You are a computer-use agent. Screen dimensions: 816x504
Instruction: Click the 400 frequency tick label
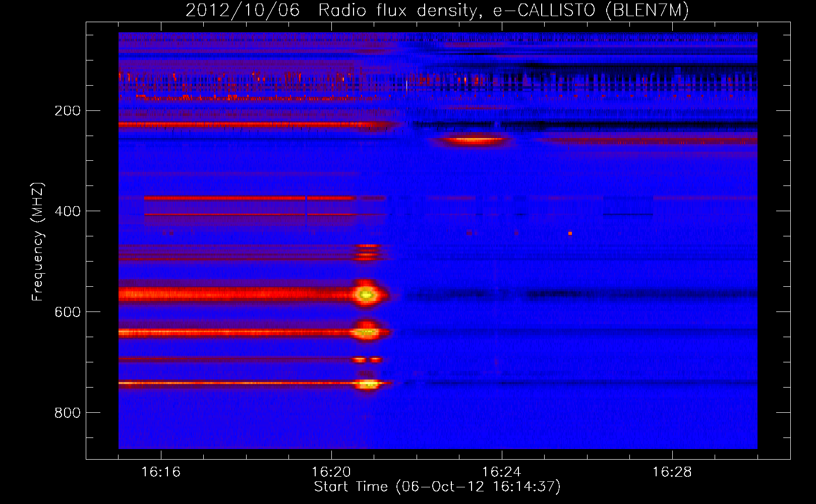(68, 211)
